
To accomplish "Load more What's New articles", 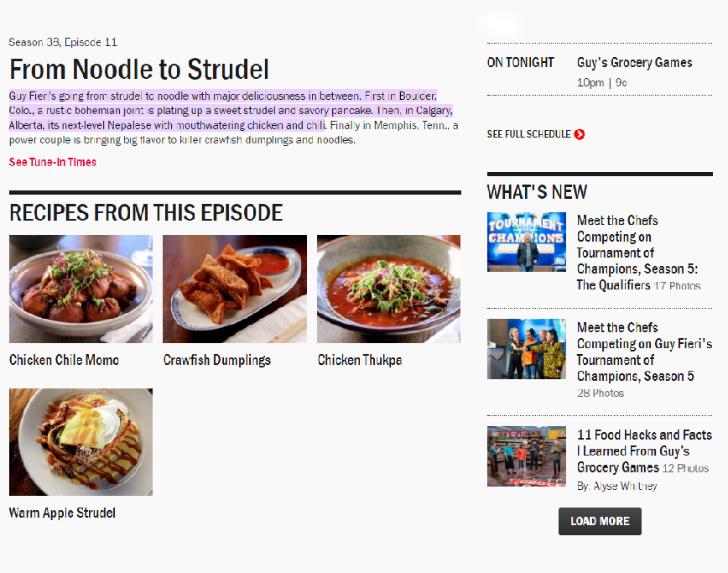I will [x=600, y=521].
